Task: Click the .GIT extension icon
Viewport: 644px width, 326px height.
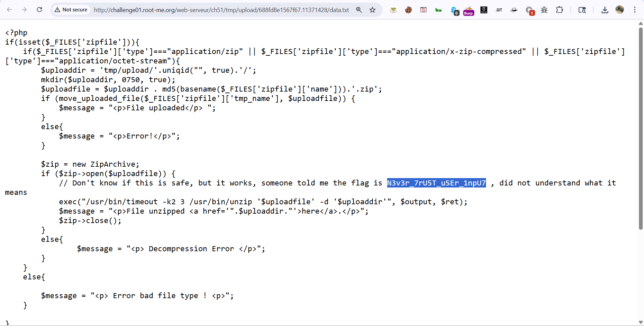Action: click(x=499, y=10)
